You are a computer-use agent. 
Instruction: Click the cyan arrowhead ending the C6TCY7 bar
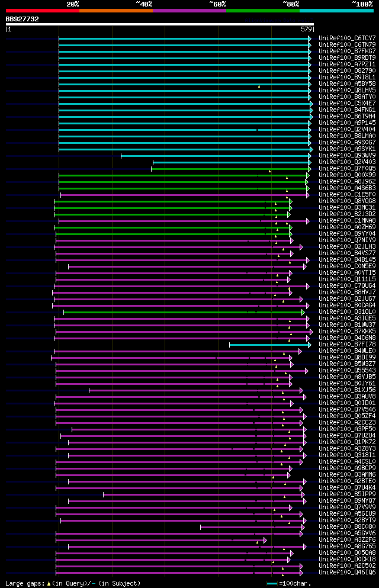310,38
